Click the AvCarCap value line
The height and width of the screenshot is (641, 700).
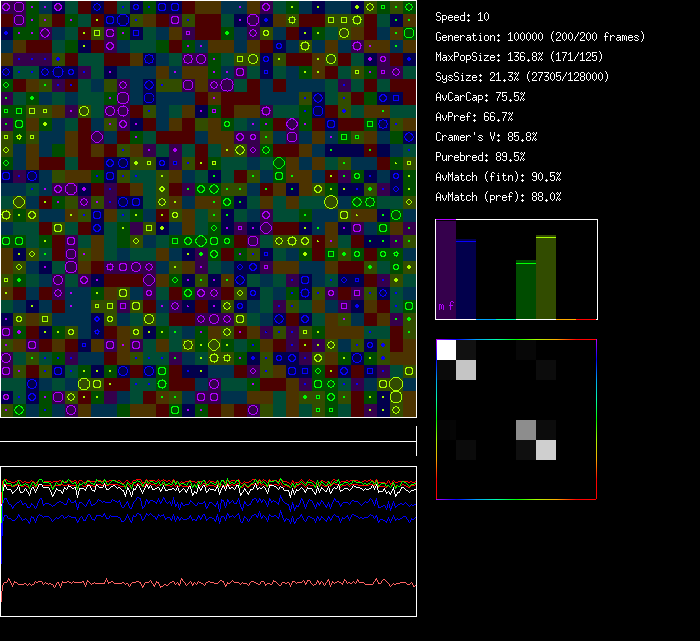point(481,97)
